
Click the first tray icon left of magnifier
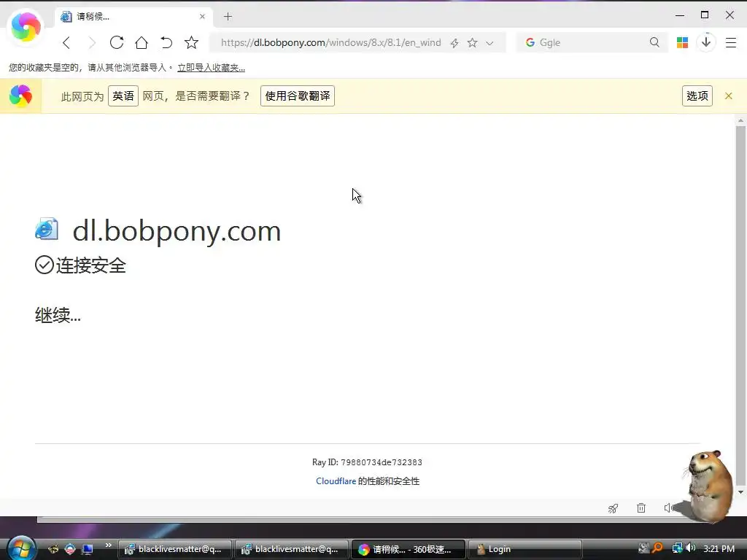coord(643,548)
